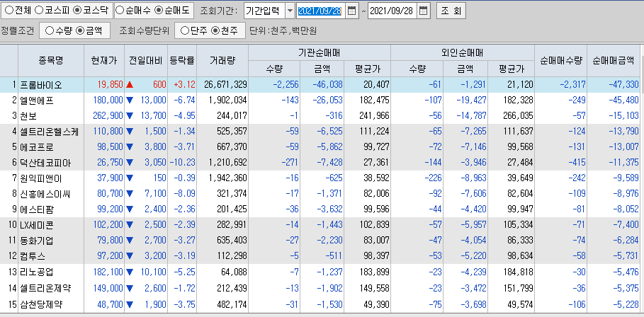Click 엘앤에프 net sell amount -45,480
This screenshot has width=644, height=317.
pos(623,100)
